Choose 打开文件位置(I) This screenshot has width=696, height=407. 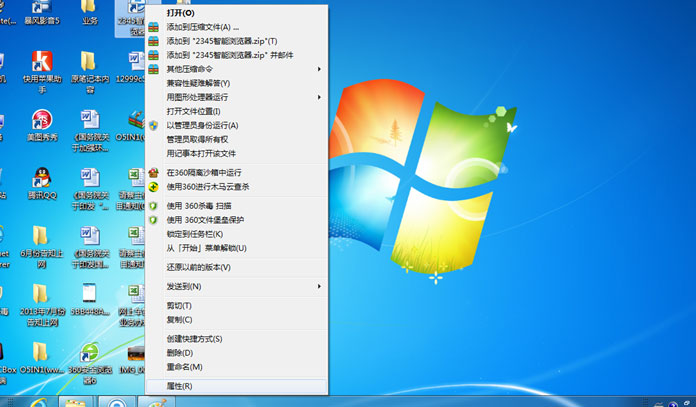point(237,111)
